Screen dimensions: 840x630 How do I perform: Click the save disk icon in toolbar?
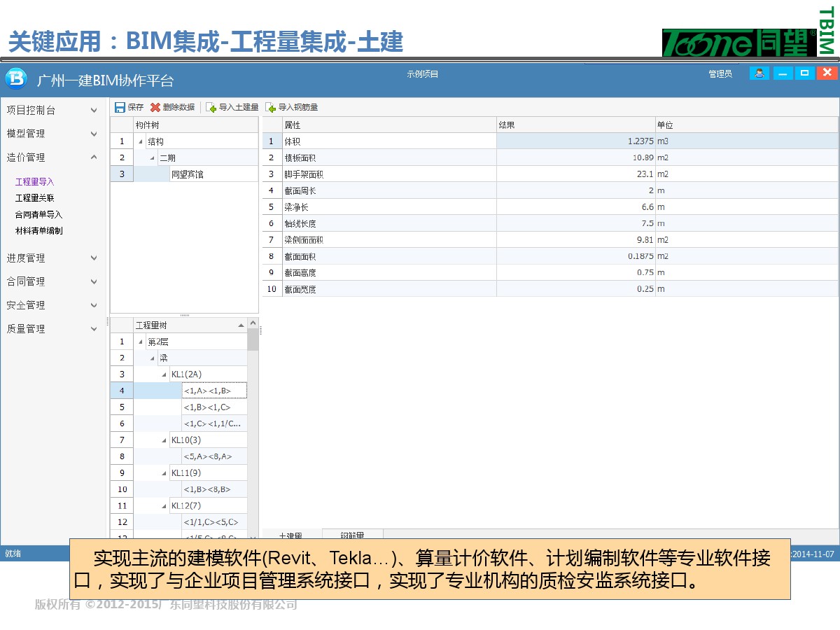pos(120,108)
